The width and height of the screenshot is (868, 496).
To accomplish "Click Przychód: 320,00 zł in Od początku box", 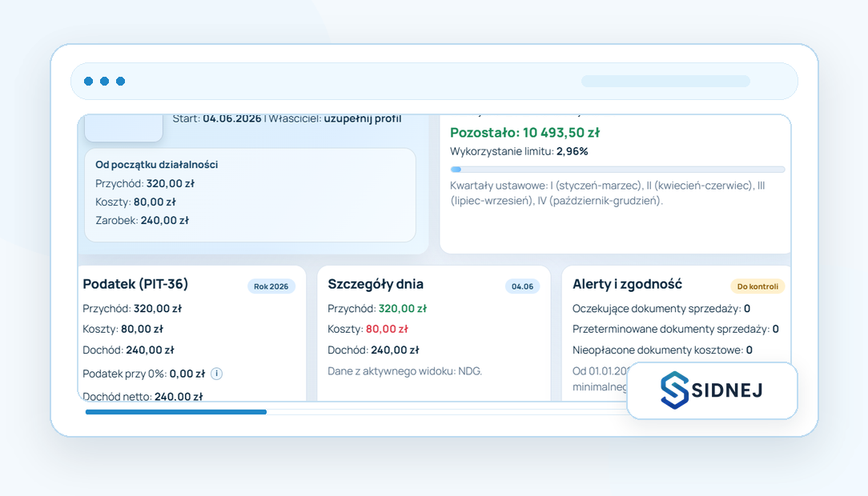I will (144, 183).
